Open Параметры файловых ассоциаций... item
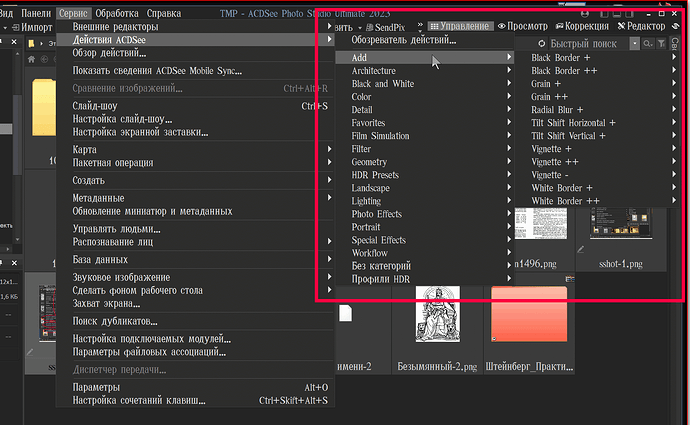The height and width of the screenshot is (425, 690). click(195, 352)
